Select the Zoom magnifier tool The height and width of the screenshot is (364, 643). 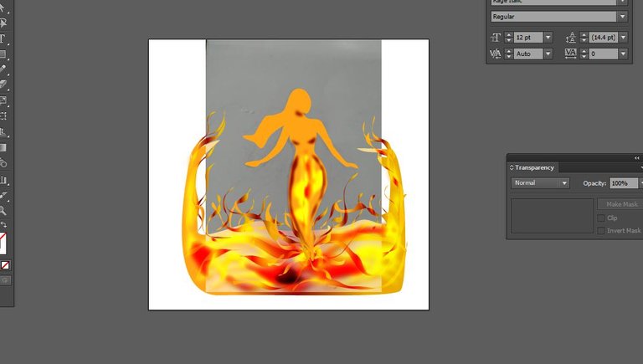tap(3, 211)
